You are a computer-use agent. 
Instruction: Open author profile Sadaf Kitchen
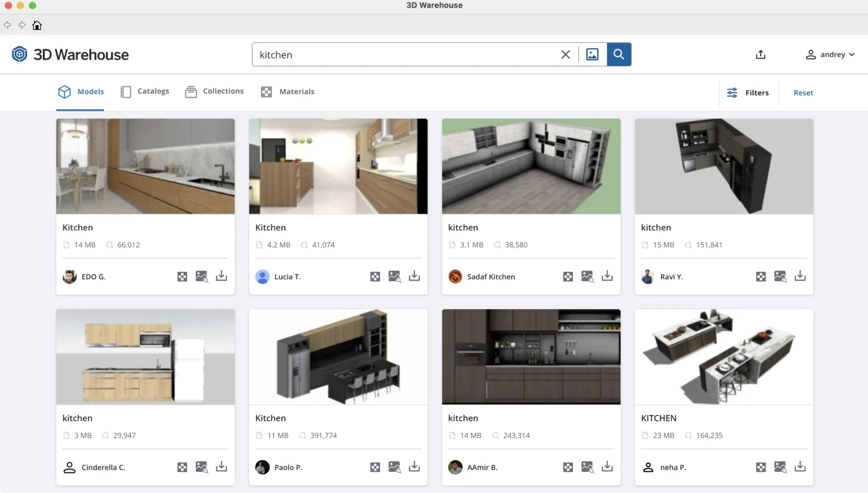(x=482, y=276)
